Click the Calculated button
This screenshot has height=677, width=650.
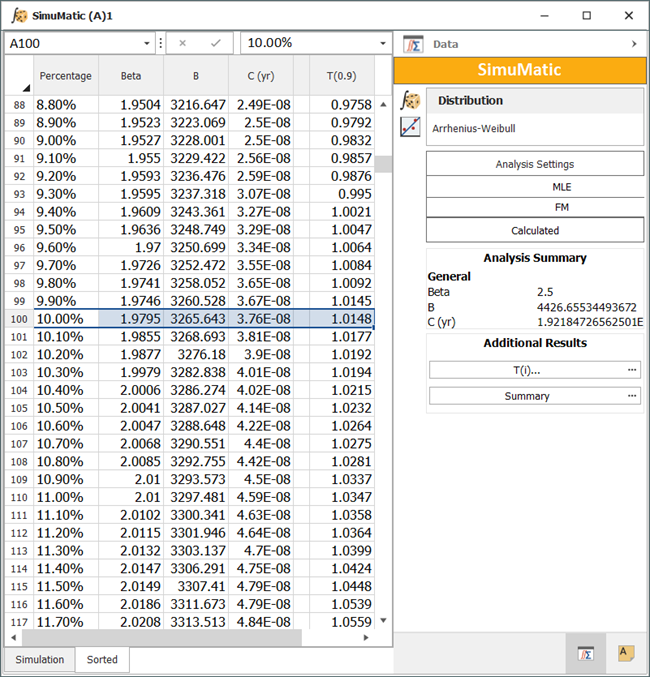coord(535,230)
